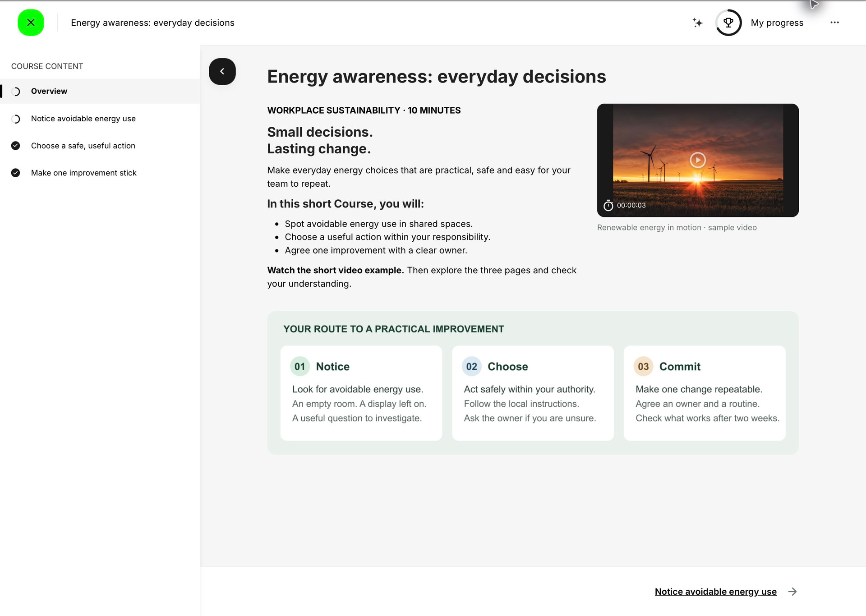866x616 pixels.
Task: Click the 00:00:03 video duration
Action: pyautogui.click(x=631, y=205)
